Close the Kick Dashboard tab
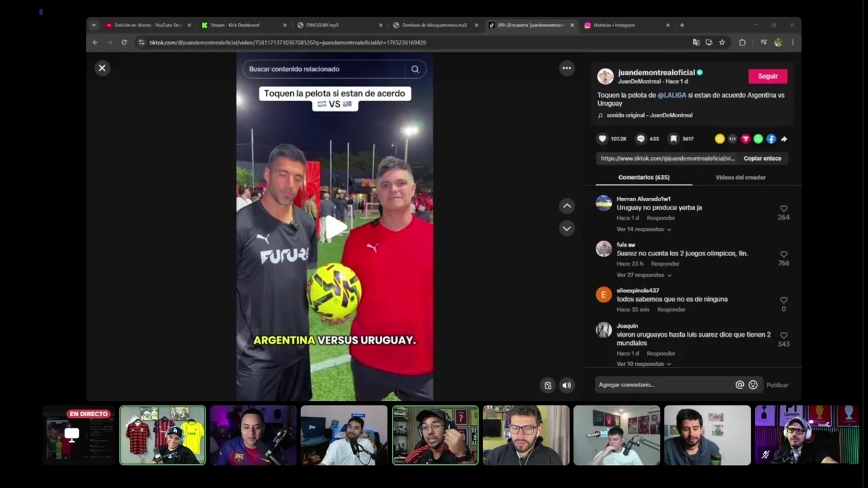 285,25
